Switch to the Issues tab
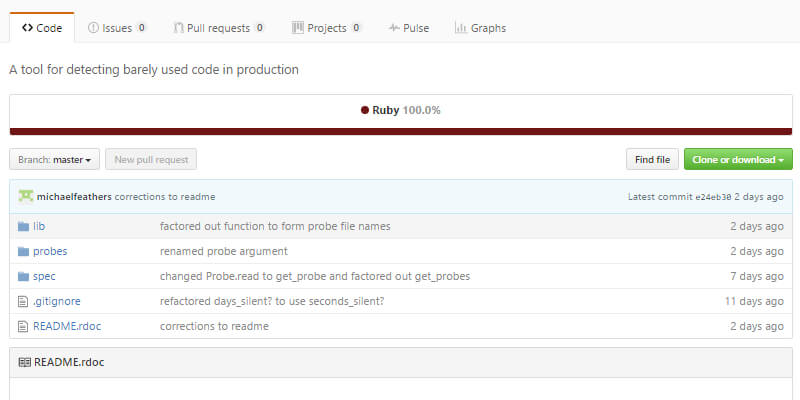 [117, 28]
